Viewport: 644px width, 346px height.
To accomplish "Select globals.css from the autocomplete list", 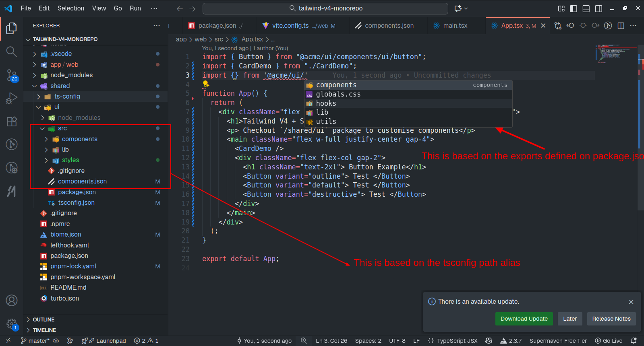I will point(338,94).
